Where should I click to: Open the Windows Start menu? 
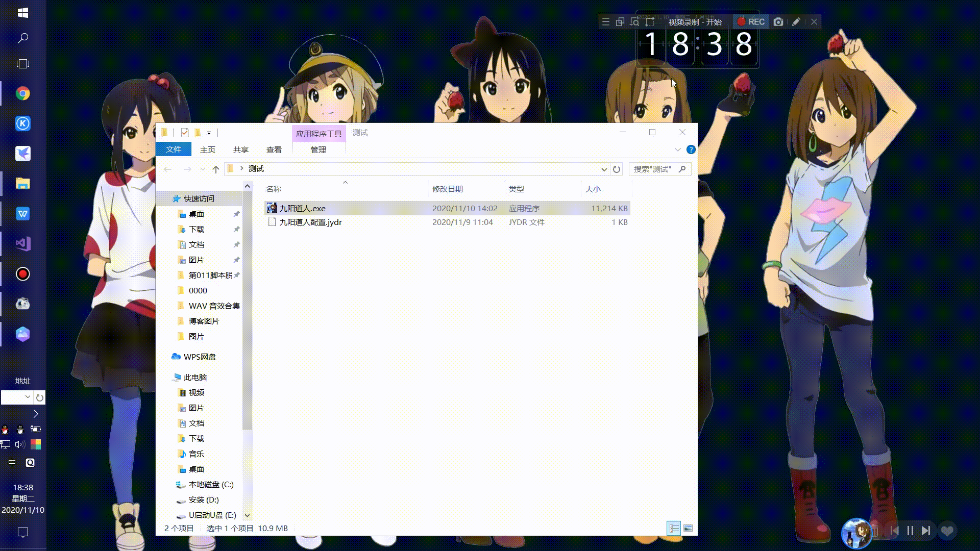[22, 13]
